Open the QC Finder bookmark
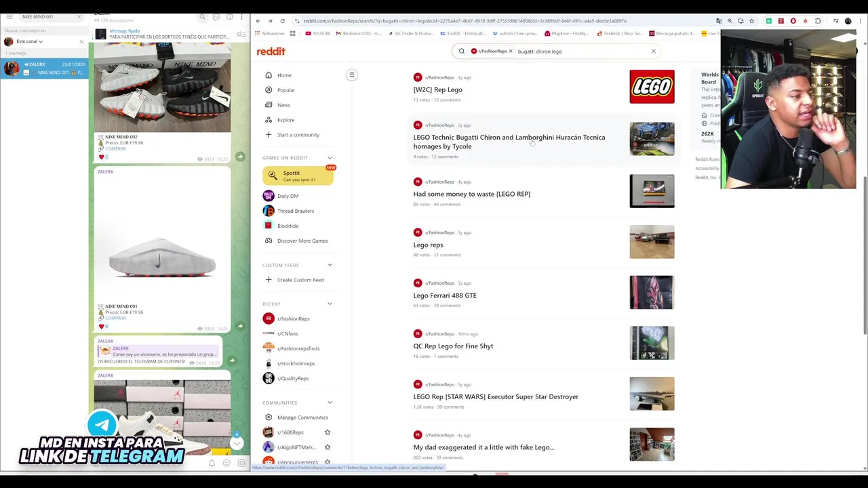Viewport: 868px width, 488px height. (411, 33)
